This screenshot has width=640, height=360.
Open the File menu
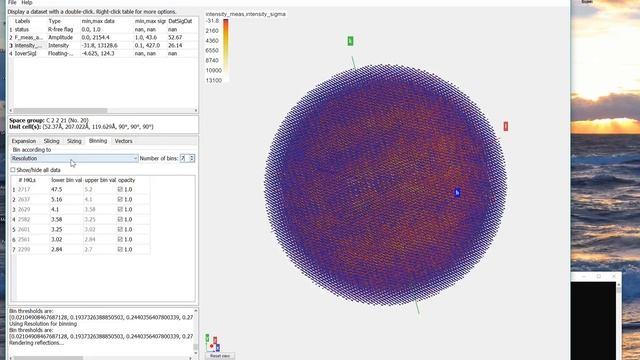pos(13,2)
